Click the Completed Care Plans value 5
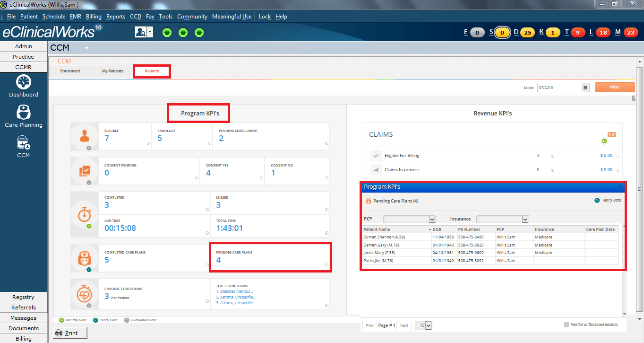Screen dimensions: 644x343 coord(107,260)
